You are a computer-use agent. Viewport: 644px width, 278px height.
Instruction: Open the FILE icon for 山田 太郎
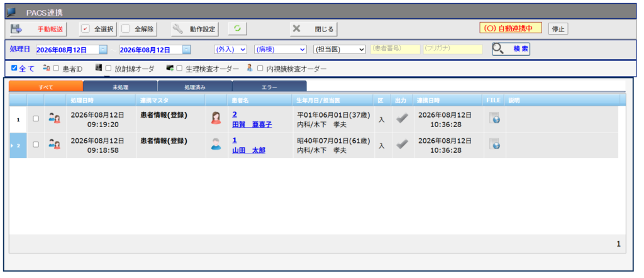click(494, 144)
